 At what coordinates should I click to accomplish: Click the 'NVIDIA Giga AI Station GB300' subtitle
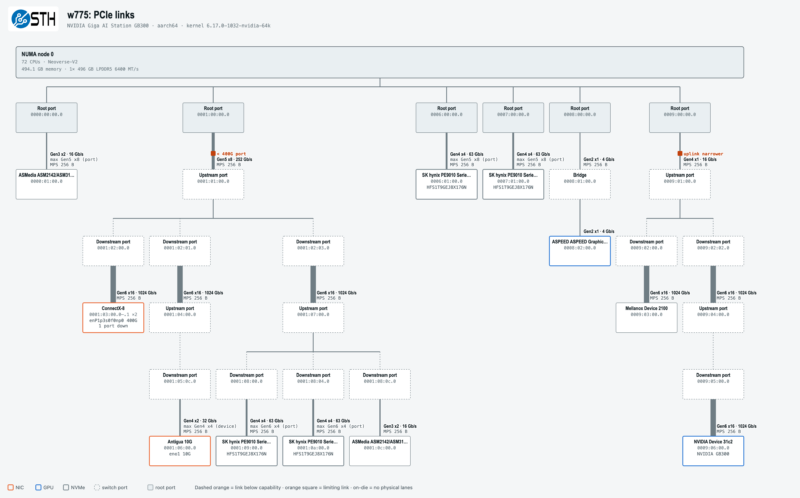(x=108, y=26)
